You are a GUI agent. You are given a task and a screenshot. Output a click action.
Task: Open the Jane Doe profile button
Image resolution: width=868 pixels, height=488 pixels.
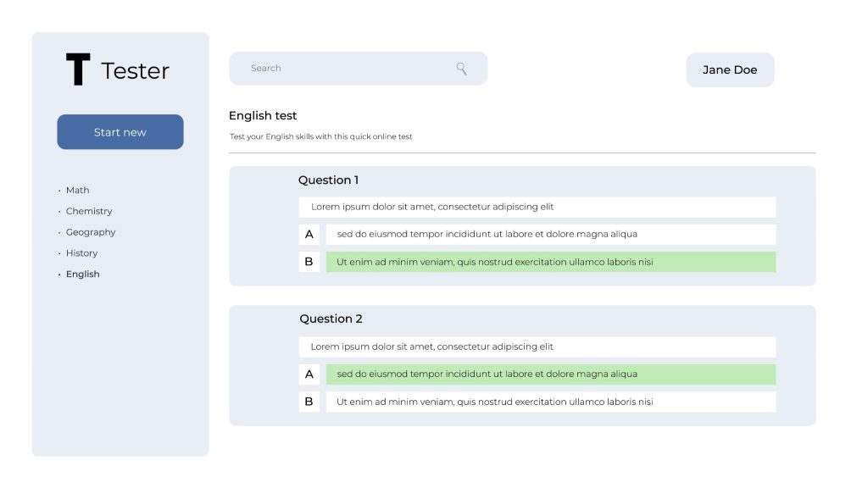coord(730,69)
